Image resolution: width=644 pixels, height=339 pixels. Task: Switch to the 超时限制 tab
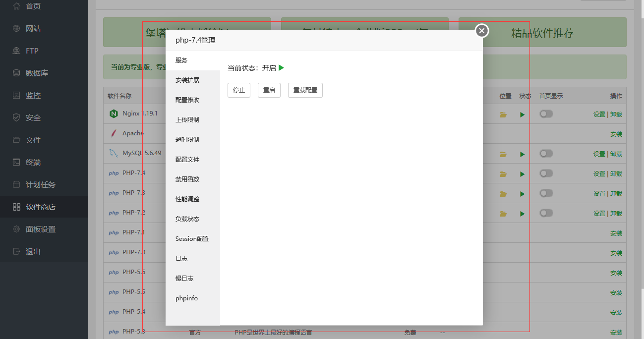pyautogui.click(x=193, y=140)
